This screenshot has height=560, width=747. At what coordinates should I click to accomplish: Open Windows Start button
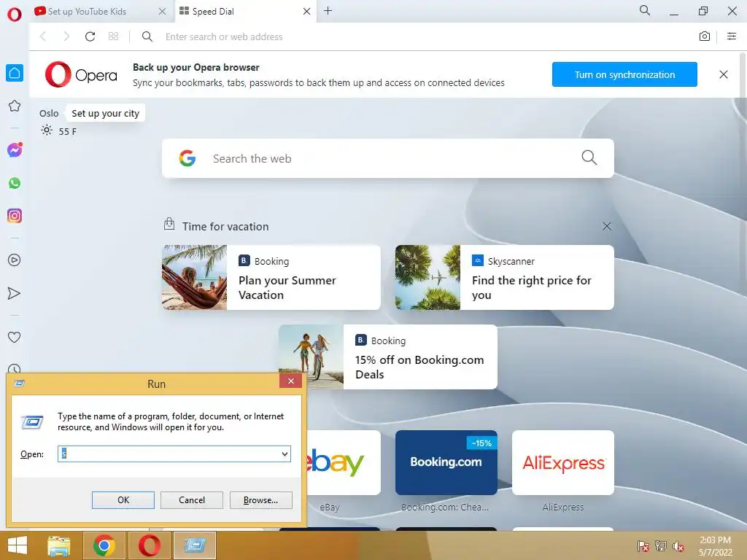pos(18,545)
